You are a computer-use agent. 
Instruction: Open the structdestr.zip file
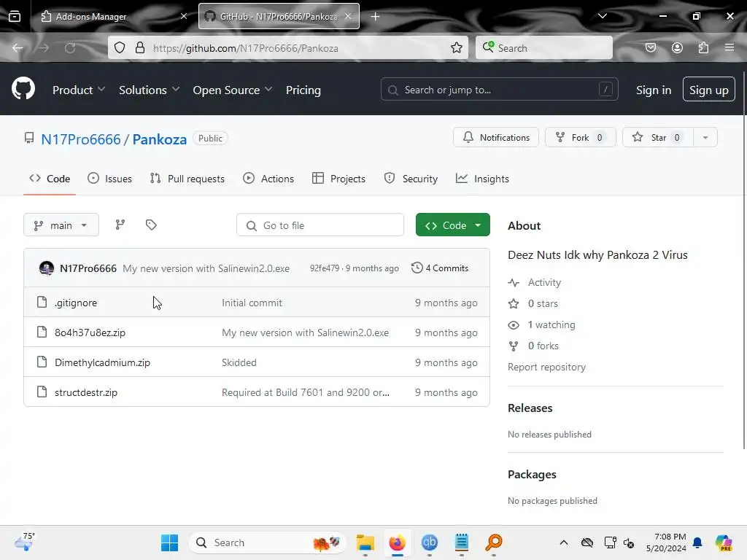(86, 392)
